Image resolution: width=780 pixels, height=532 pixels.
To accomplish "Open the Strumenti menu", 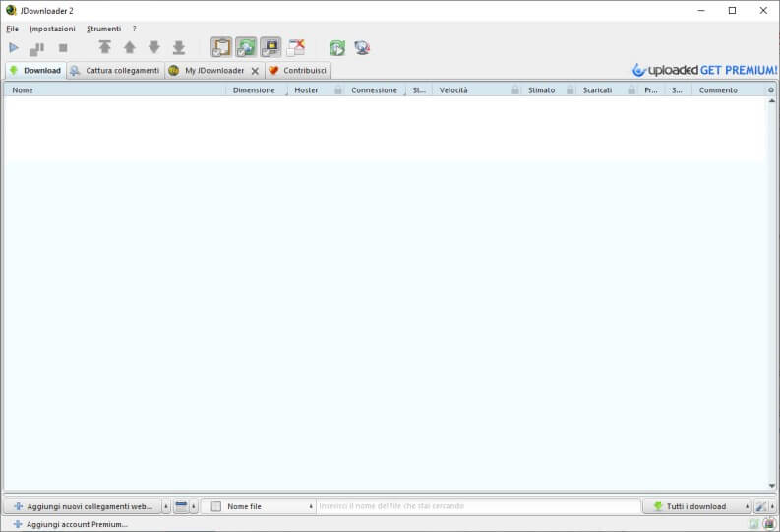I will 103,29.
